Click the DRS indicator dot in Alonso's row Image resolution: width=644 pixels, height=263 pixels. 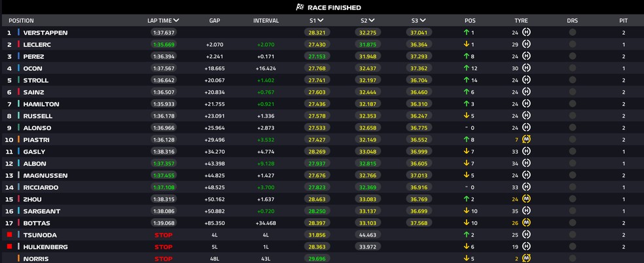click(x=572, y=128)
